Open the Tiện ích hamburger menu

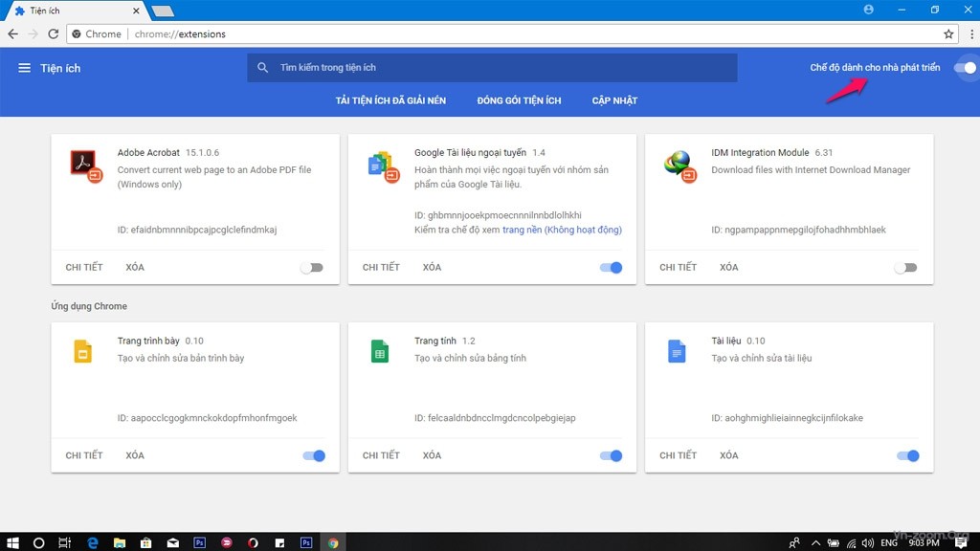tap(24, 68)
